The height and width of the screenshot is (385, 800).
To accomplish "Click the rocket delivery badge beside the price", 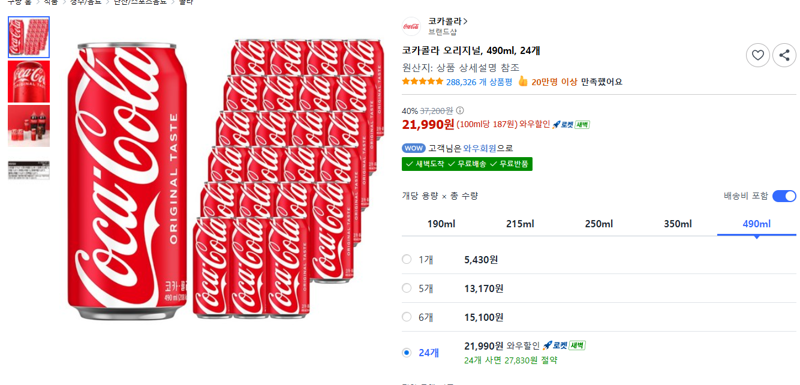I will 563,124.
